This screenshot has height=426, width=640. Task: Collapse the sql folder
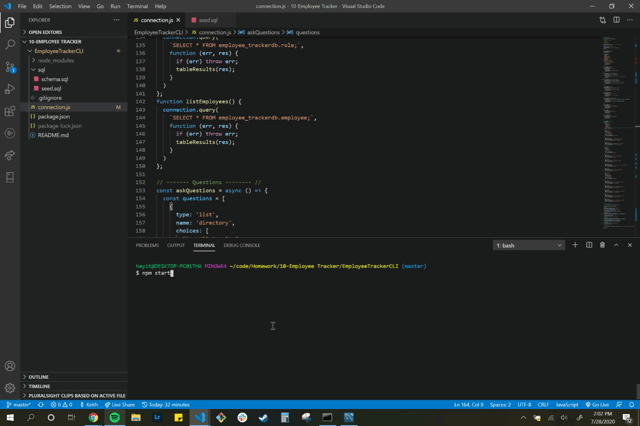(x=74, y=70)
